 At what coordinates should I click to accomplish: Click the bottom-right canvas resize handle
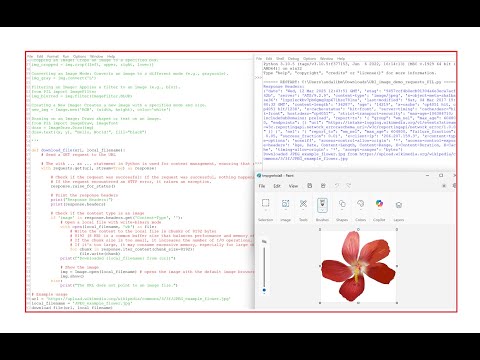(397, 303)
